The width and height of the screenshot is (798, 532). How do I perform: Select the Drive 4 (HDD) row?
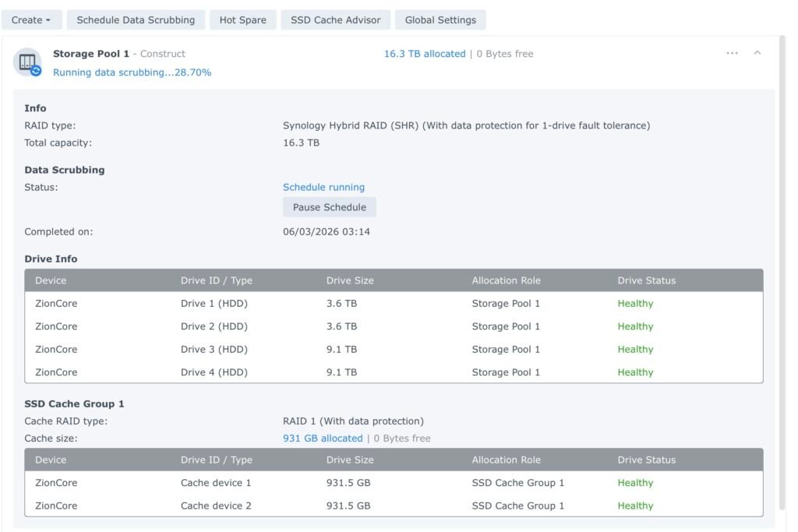394,372
